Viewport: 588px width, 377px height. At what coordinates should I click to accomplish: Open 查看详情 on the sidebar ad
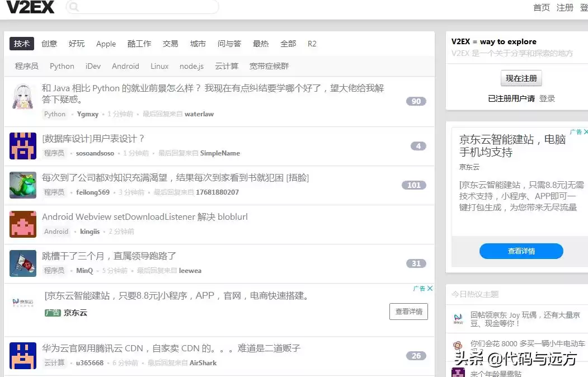521,251
